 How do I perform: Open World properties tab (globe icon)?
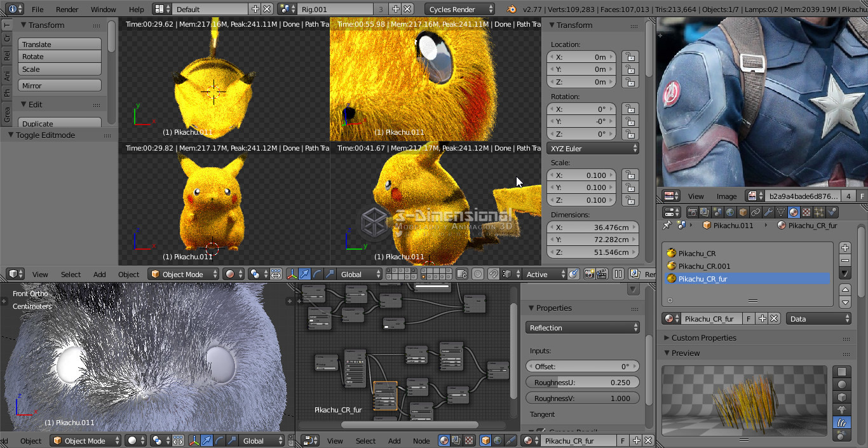pos(731,212)
